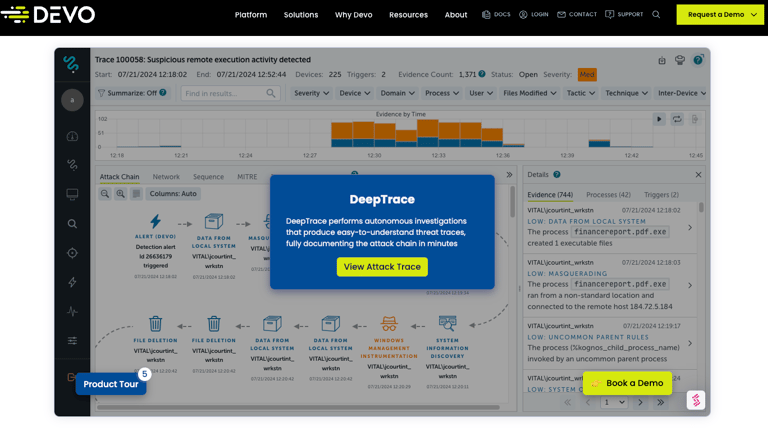Play the Evidence by Time timeline
Viewport: 768px width, 431px height.
659,119
